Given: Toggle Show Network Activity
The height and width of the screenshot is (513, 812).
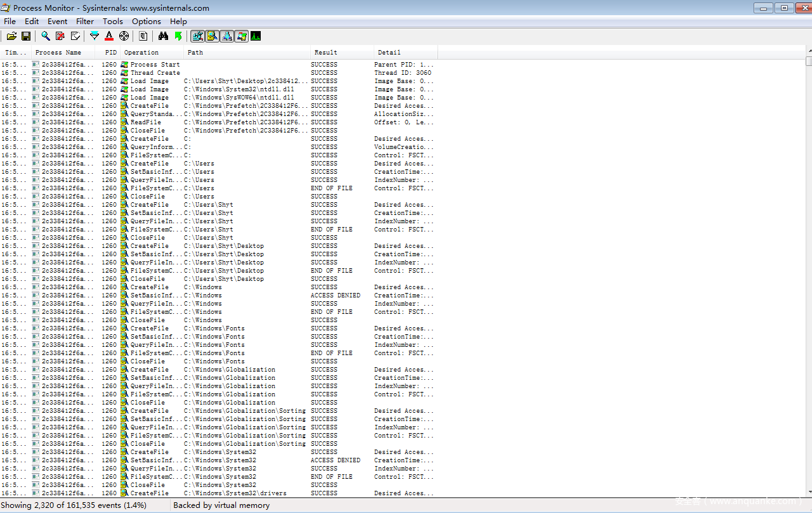Looking at the screenshot, I should [x=226, y=36].
